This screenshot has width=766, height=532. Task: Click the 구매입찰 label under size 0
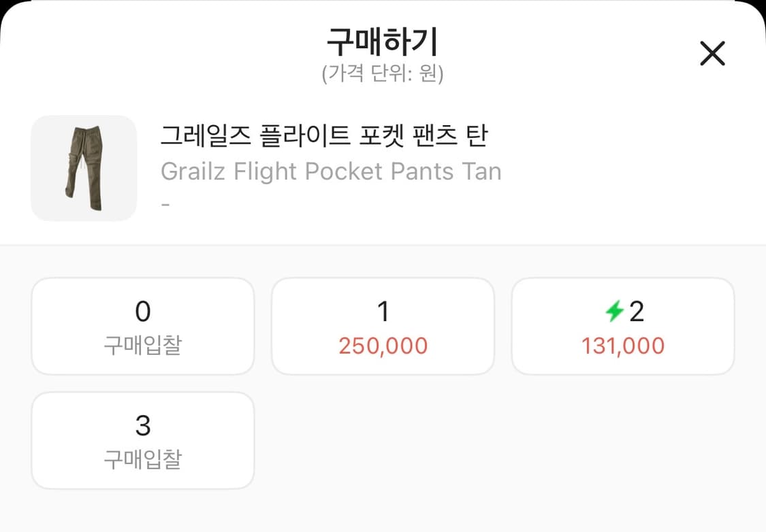[142, 344]
